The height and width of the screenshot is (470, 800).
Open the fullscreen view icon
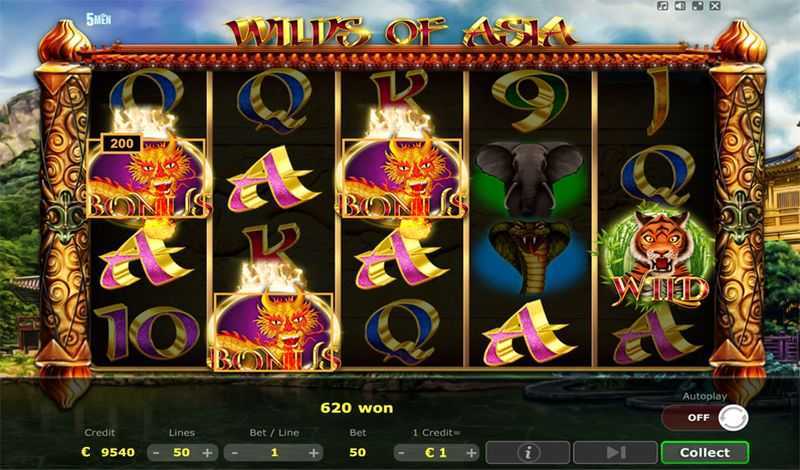pos(697,6)
